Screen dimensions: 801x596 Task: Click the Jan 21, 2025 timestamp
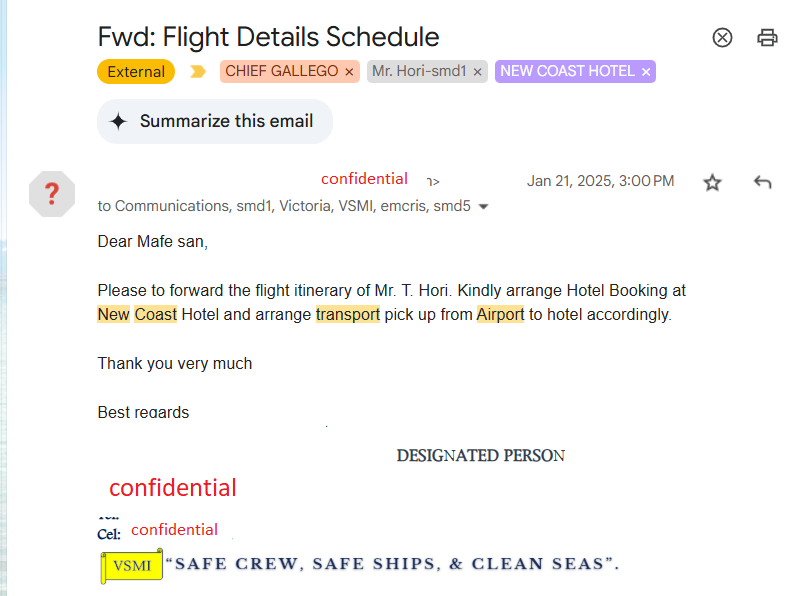600,181
